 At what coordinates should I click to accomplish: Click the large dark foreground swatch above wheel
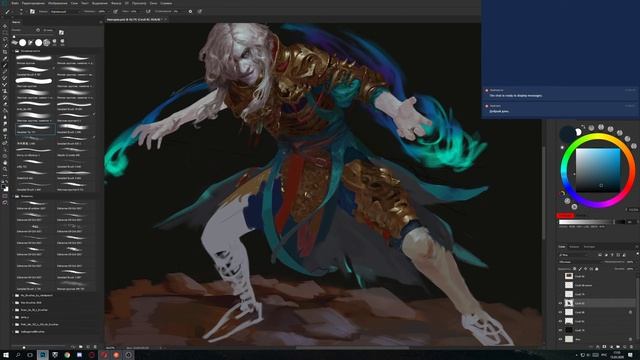click(567, 133)
